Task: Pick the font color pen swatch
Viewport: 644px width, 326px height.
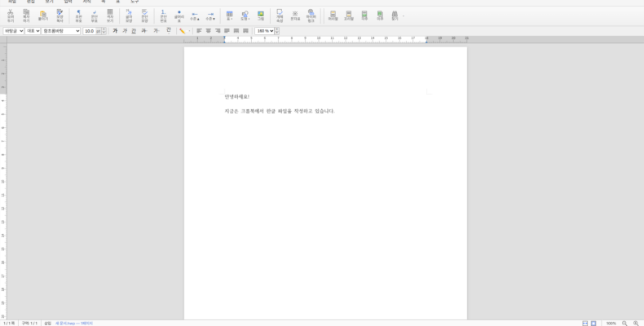Action: 183,31
